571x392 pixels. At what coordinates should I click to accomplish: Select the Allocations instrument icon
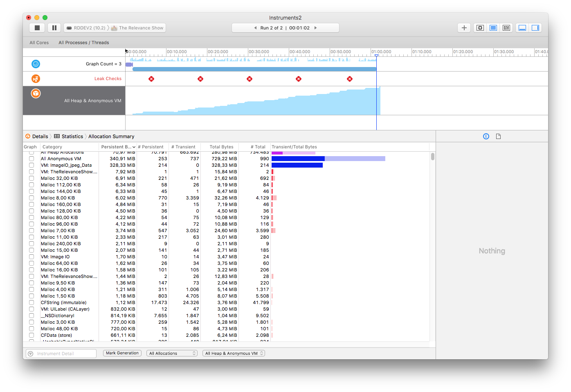36,94
